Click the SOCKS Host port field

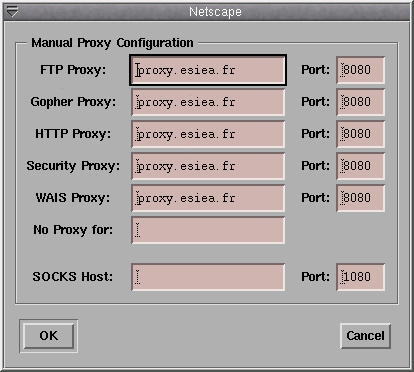(x=360, y=277)
